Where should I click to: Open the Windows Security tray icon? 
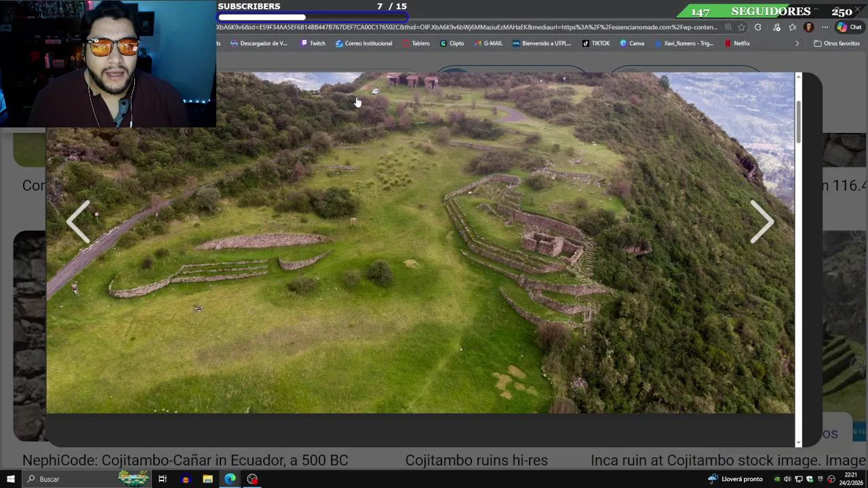[809, 479]
